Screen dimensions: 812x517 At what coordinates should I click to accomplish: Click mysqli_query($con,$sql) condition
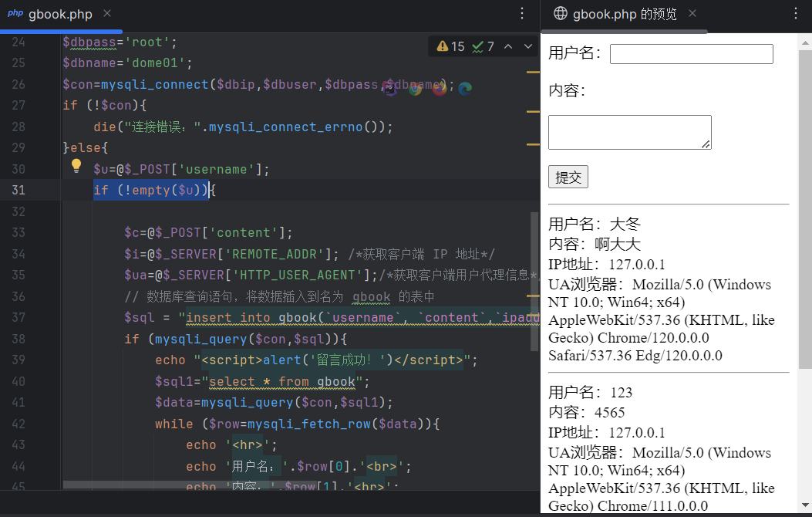tap(244, 339)
